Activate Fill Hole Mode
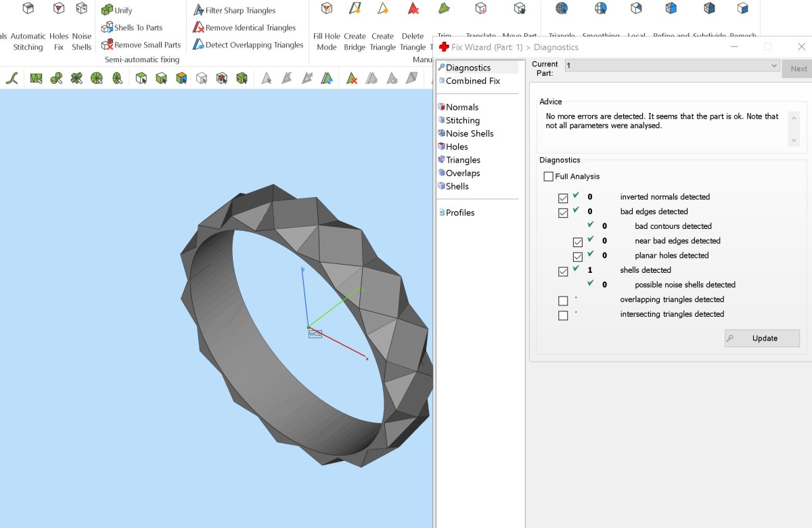This screenshot has height=528, width=812. click(327, 9)
